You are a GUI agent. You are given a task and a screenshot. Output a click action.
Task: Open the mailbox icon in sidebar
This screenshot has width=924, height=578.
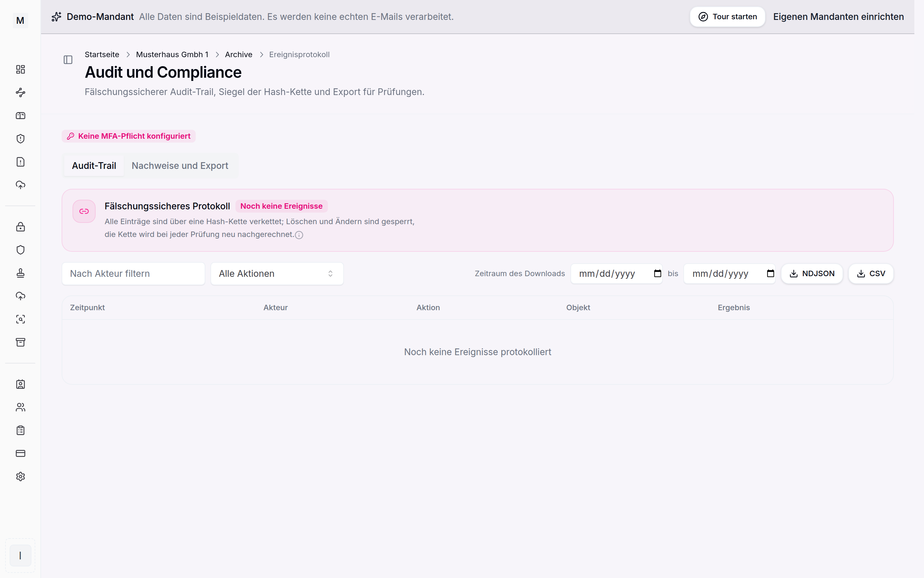pyautogui.click(x=20, y=116)
